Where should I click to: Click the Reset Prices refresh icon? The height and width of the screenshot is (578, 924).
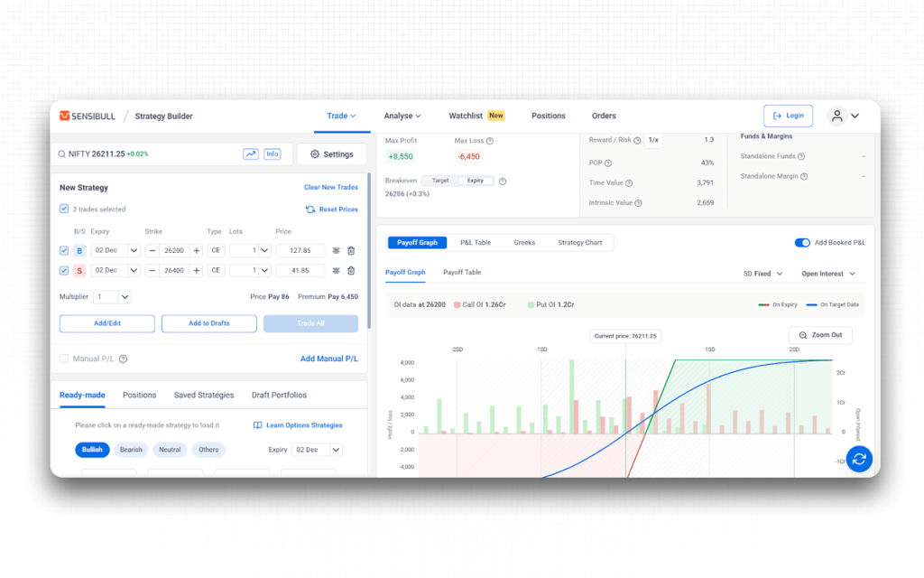point(310,209)
